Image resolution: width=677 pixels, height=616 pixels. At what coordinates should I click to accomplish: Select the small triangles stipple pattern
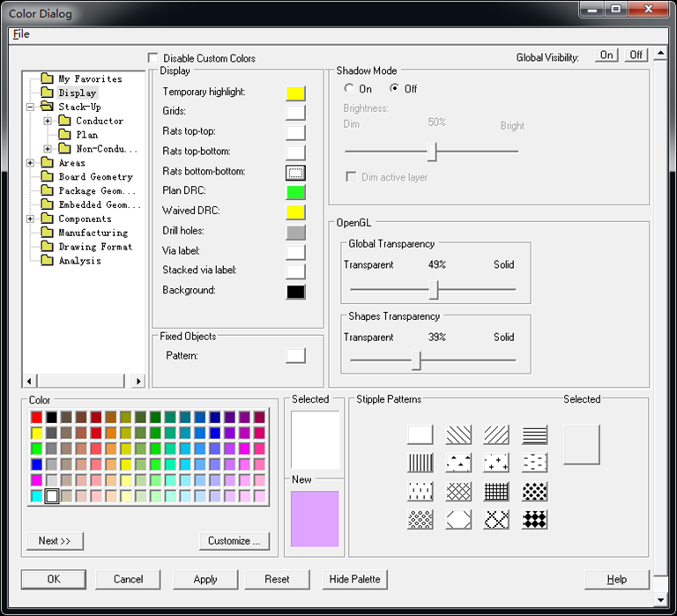(458, 463)
